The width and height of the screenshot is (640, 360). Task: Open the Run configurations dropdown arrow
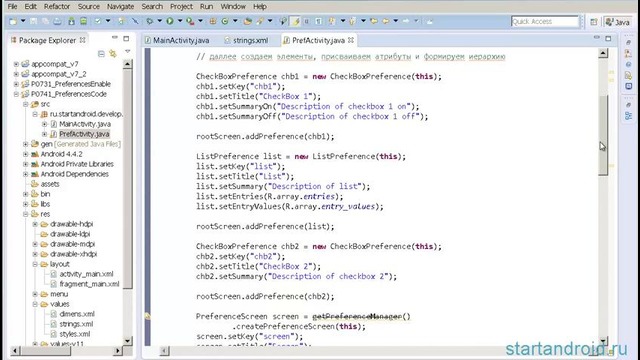coord(180,21)
